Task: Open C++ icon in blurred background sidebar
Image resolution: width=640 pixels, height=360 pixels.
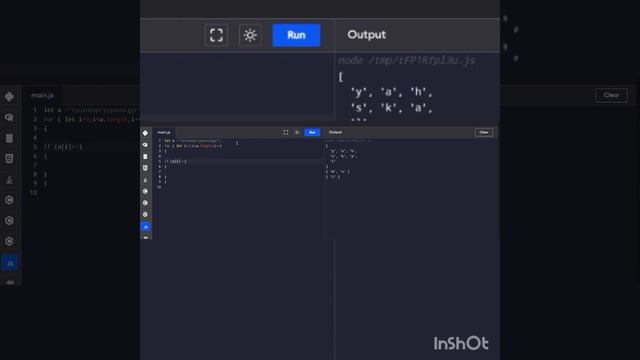Action: (9, 221)
